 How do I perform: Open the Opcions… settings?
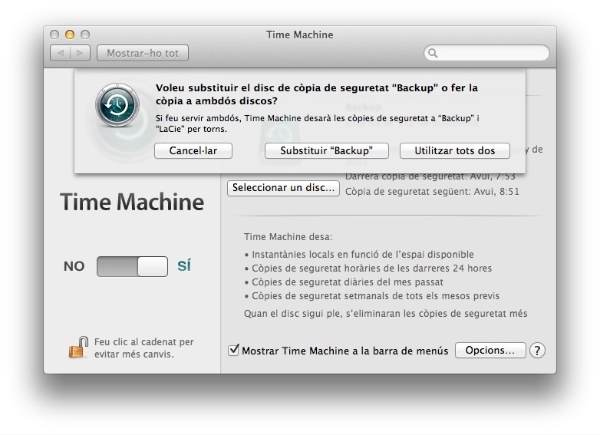click(x=490, y=350)
